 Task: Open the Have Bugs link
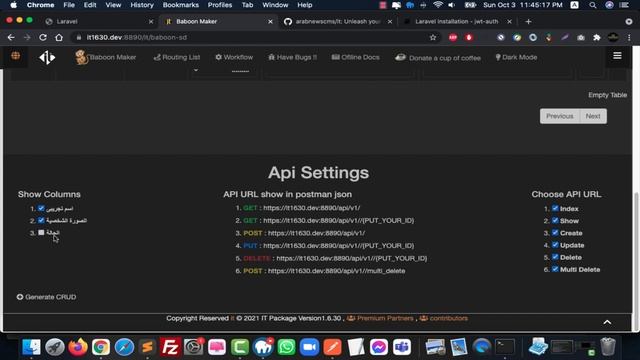(292, 58)
